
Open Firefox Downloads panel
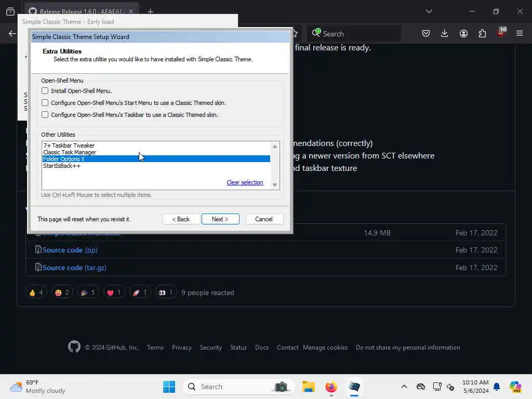coord(445,33)
